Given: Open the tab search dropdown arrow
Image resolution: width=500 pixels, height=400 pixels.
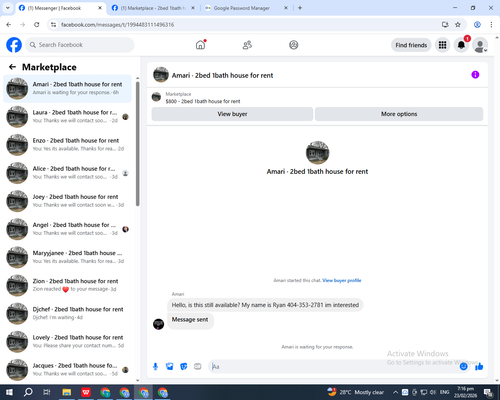Looking at the screenshot, I should click(8, 8).
